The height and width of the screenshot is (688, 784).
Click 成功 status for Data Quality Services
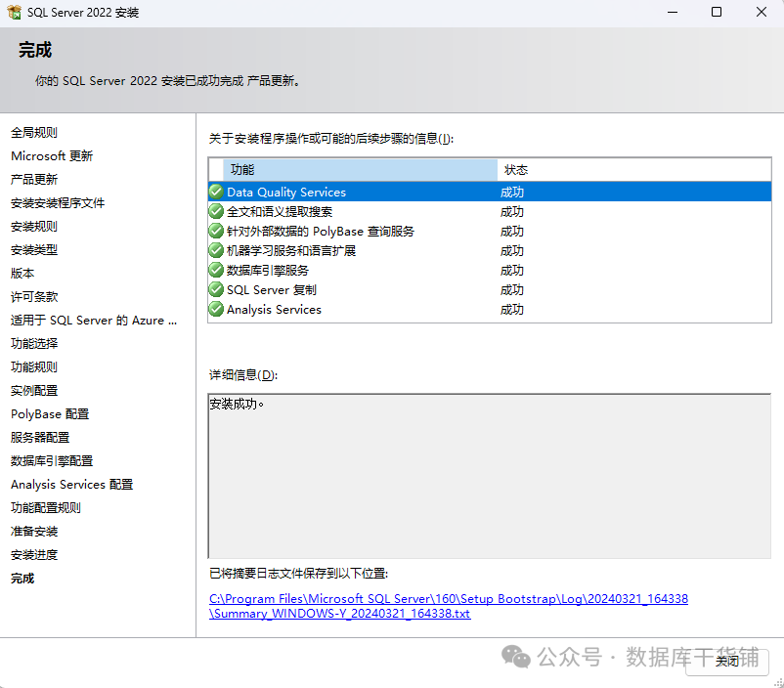[512, 192]
